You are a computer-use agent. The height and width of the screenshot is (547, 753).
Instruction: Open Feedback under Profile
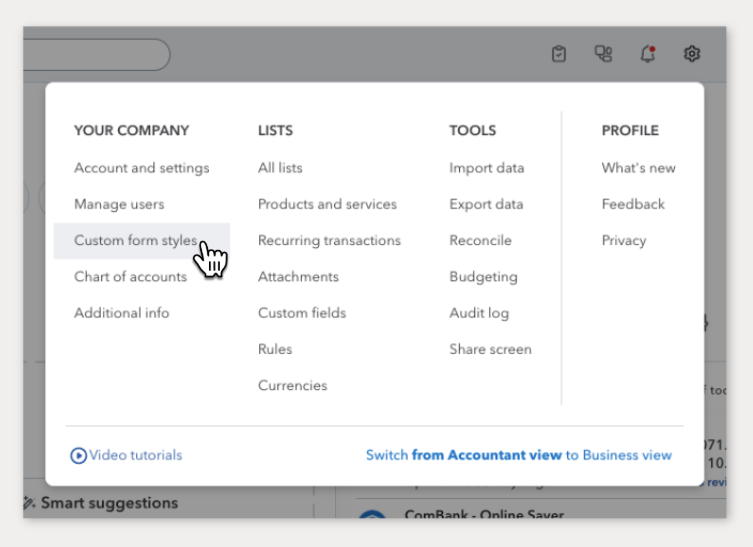coord(633,204)
